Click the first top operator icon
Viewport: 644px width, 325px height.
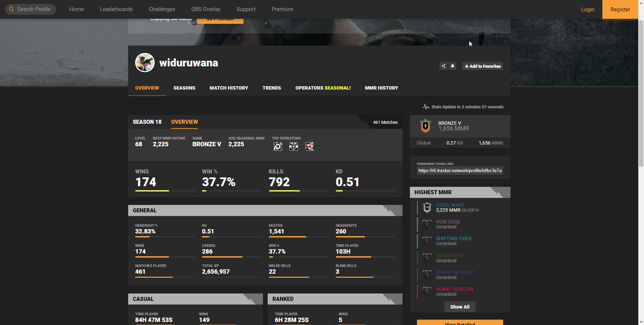point(278,147)
